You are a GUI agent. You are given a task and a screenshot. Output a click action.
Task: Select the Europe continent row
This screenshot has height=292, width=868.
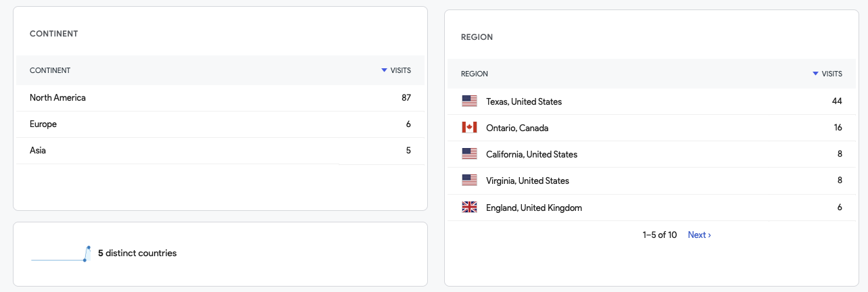click(x=220, y=124)
